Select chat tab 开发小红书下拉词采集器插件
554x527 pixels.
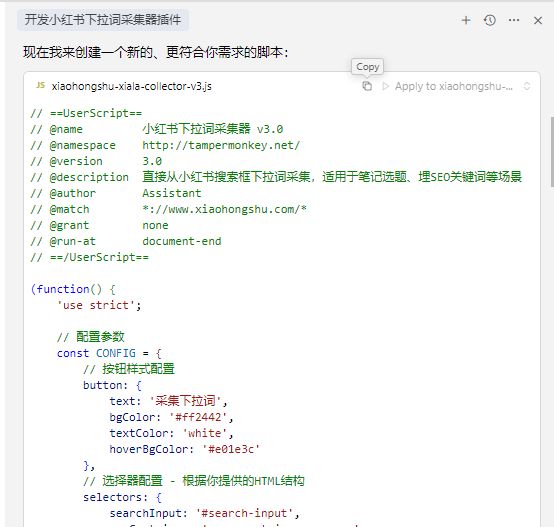pos(103,20)
